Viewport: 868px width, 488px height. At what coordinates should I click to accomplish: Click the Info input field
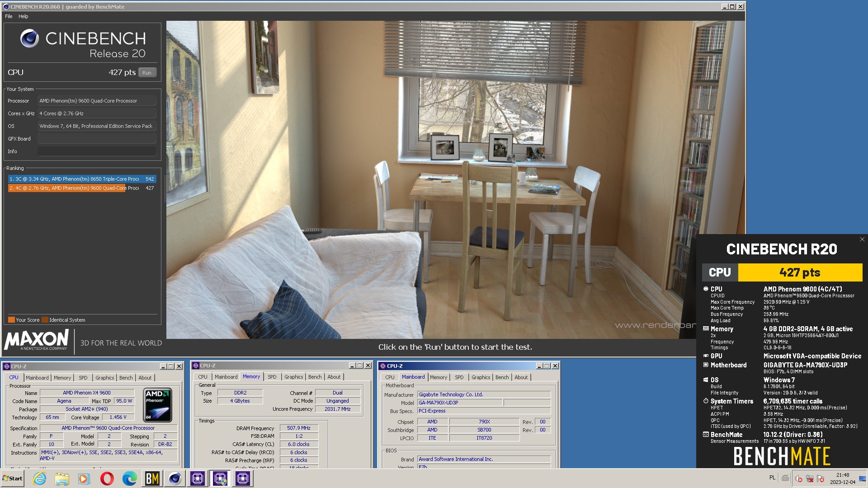click(97, 151)
